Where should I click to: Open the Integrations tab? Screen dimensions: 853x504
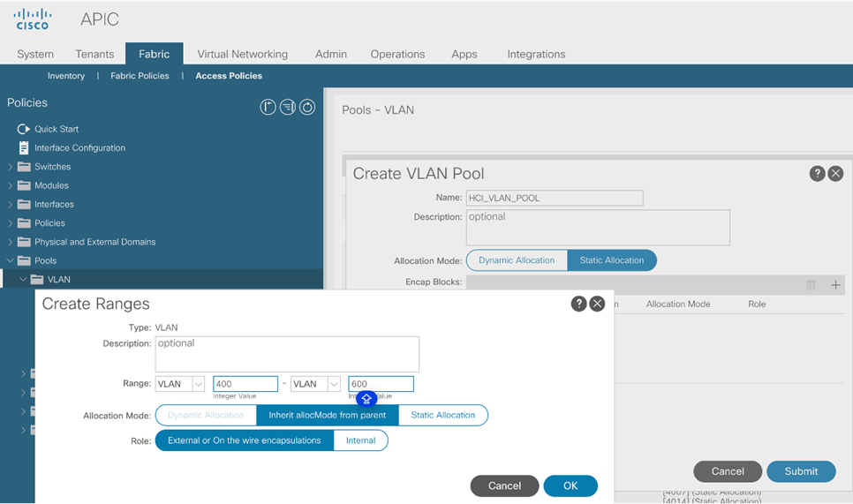point(536,54)
